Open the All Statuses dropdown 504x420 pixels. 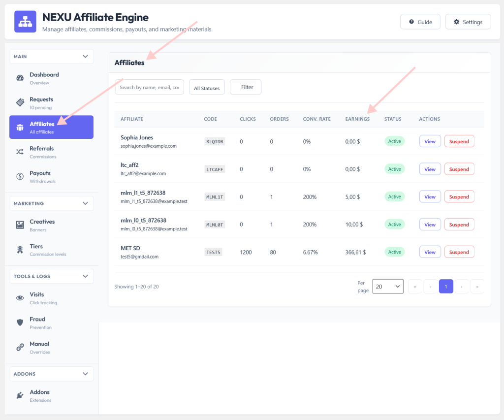tap(207, 87)
